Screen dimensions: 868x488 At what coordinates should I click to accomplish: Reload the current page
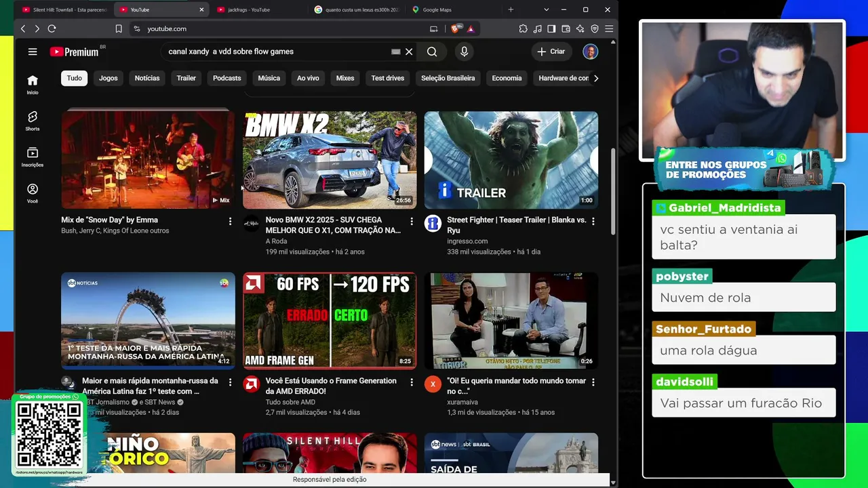coord(52,28)
